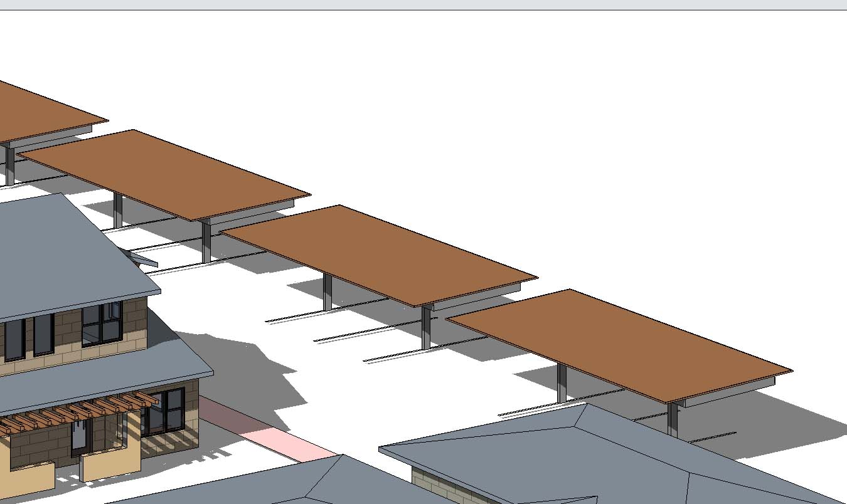847x504 pixels.
Task: Select the rightmost brown carport canopy roof
Action: pyautogui.click(x=619, y=345)
